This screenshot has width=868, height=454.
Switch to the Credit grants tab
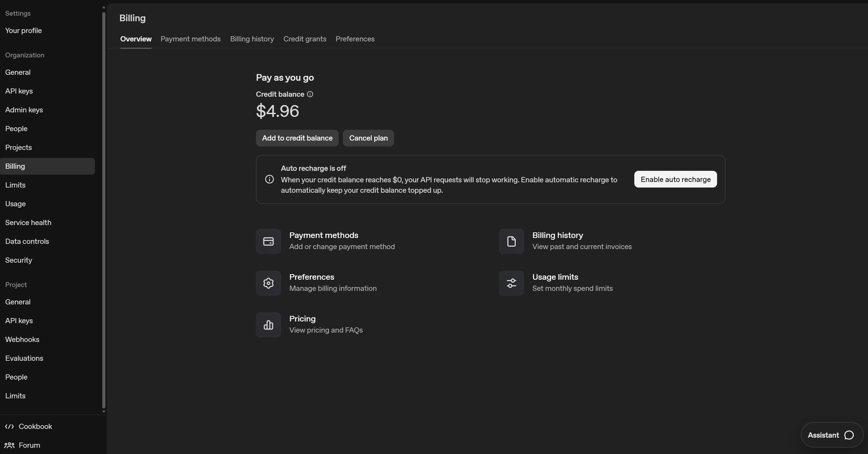click(x=305, y=39)
